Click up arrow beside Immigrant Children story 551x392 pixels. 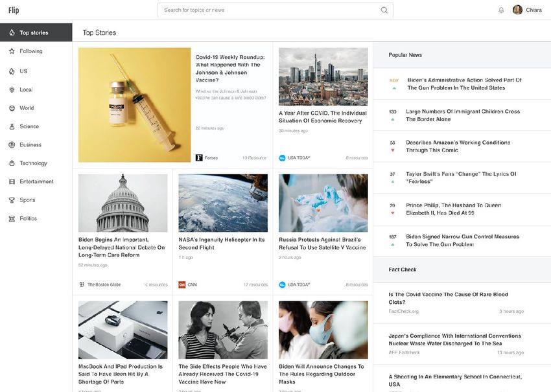coord(393,119)
